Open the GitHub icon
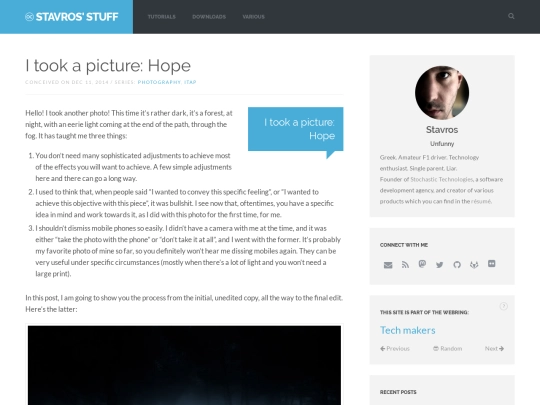Viewport: 540px width, 405px height. [457, 264]
